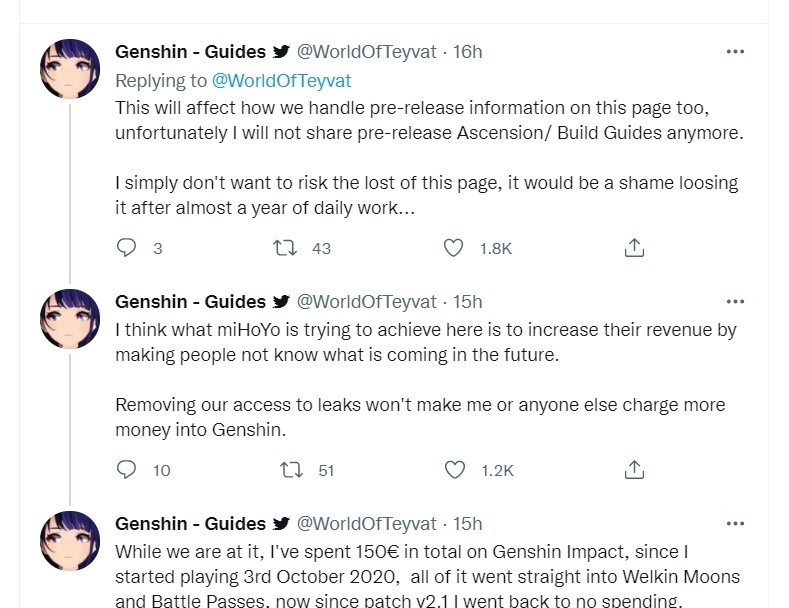Open more options on the 150€ spending tweet

[x=735, y=523]
